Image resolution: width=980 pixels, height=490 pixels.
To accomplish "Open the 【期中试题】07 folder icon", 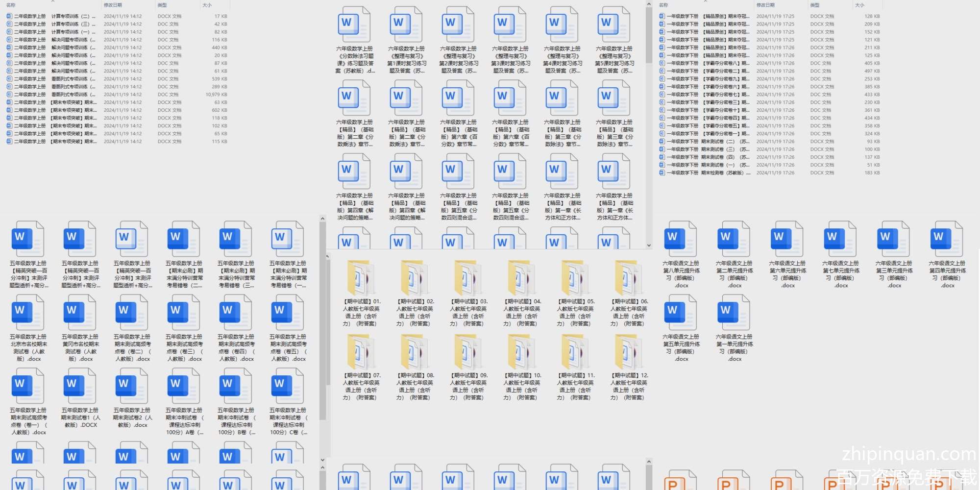I will (362, 352).
